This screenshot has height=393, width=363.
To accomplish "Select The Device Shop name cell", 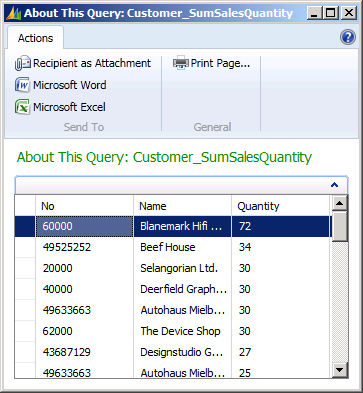I will click(x=182, y=331).
